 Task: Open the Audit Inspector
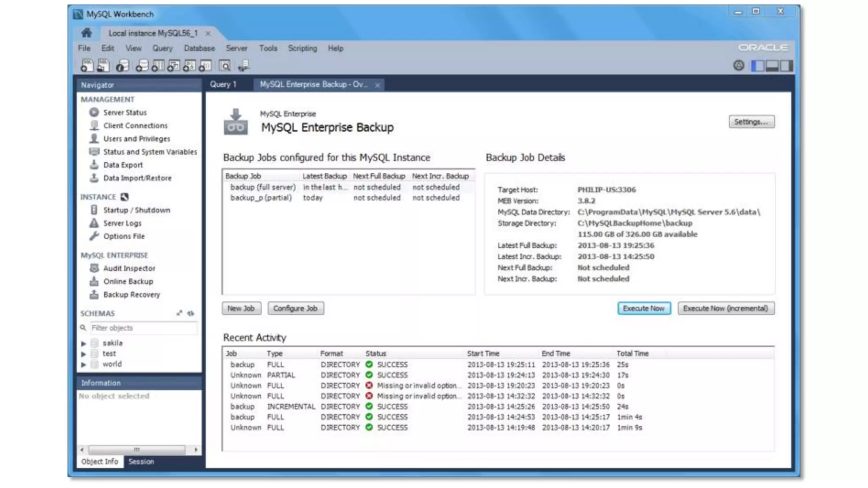click(x=129, y=269)
